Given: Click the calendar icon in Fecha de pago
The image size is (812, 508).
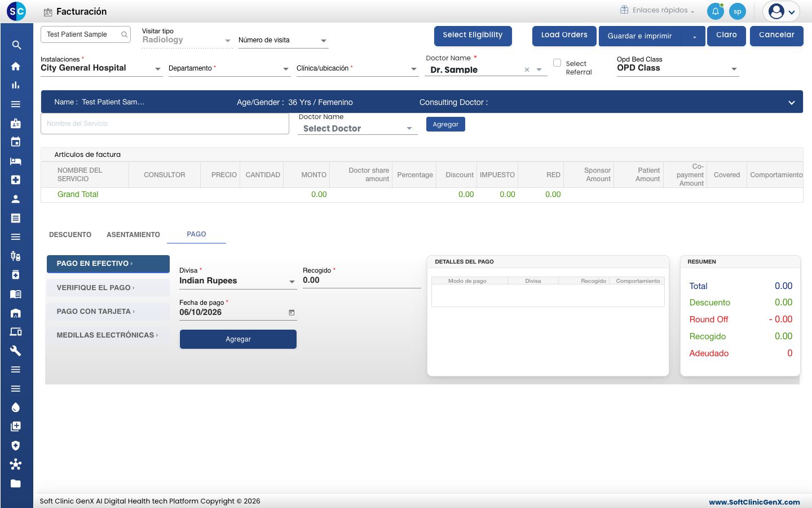Looking at the screenshot, I should point(292,313).
